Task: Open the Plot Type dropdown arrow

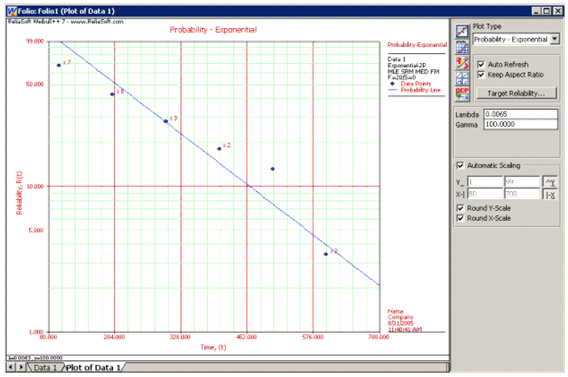Action: coord(555,39)
